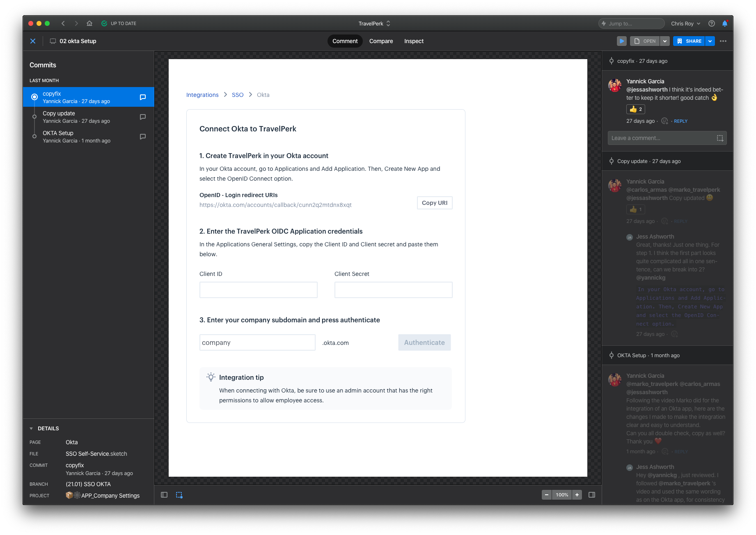Open comments for OKTA Setup commit
Screen dimensions: 756x535
point(143,137)
